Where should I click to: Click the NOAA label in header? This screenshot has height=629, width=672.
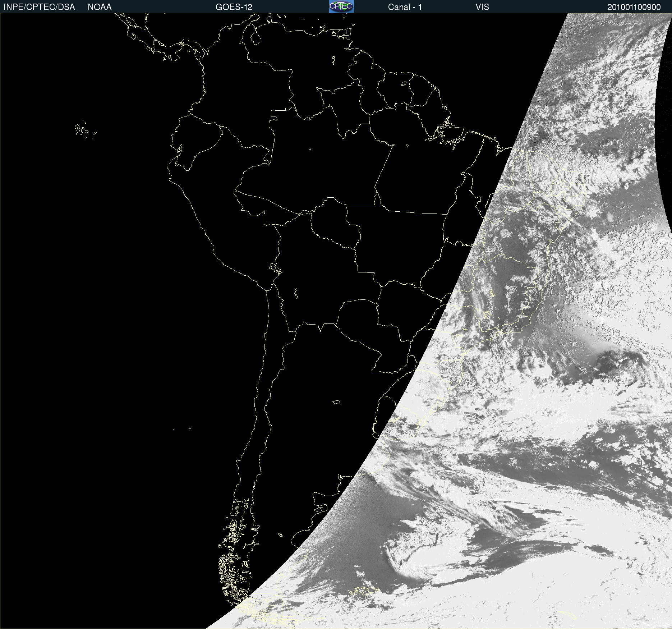coord(100,7)
